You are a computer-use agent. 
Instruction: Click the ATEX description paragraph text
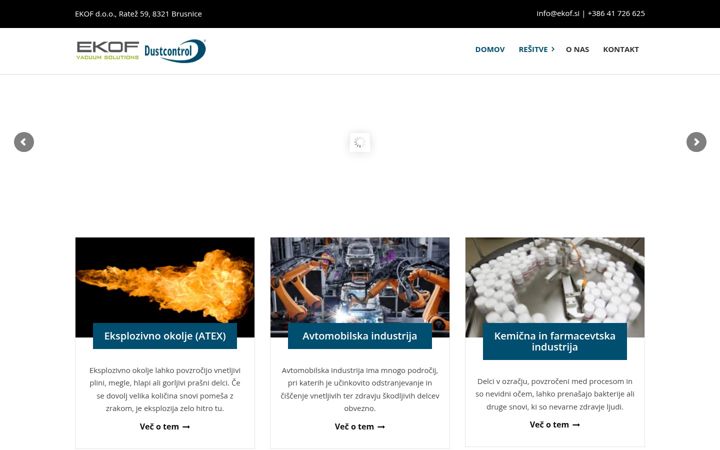coord(165,389)
